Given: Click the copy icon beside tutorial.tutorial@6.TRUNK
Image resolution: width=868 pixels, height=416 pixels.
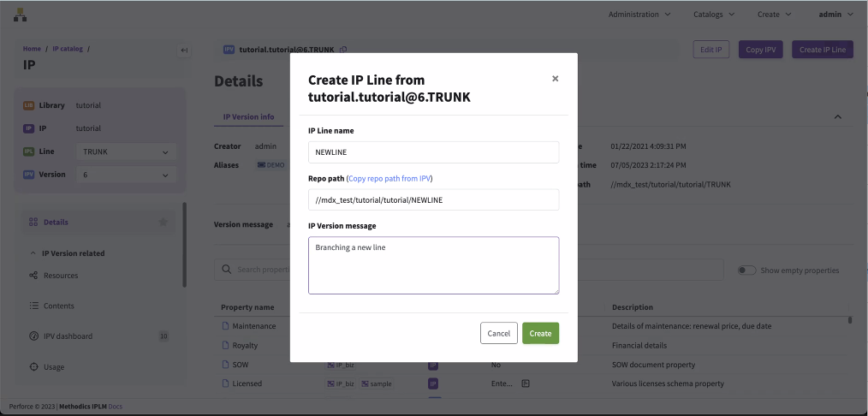Looking at the screenshot, I should (343, 50).
